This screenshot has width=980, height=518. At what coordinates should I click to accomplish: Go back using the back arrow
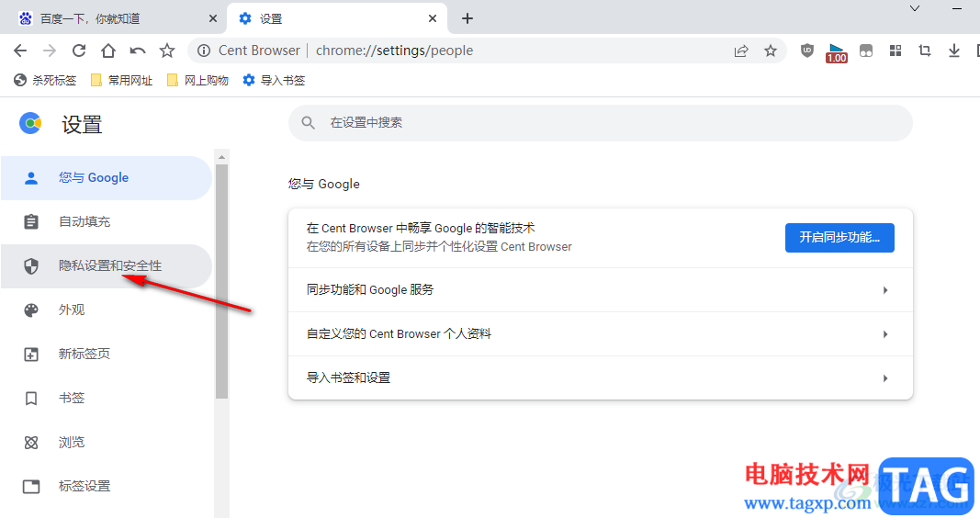(20, 51)
